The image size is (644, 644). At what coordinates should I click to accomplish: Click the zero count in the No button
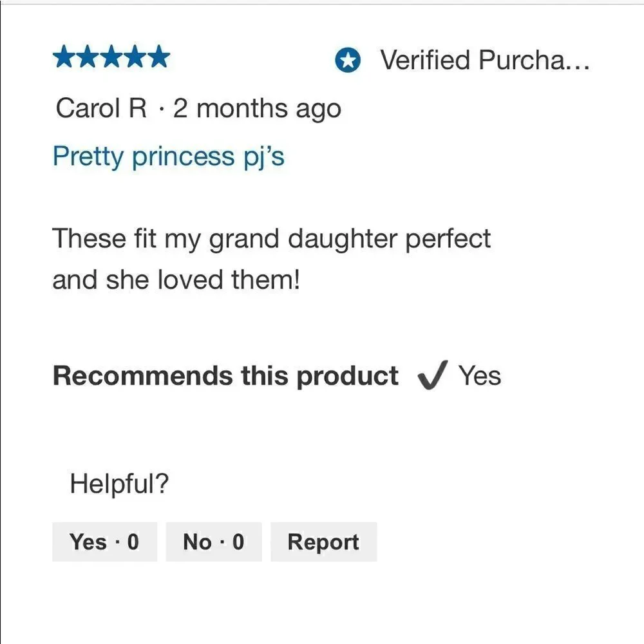tap(238, 542)
